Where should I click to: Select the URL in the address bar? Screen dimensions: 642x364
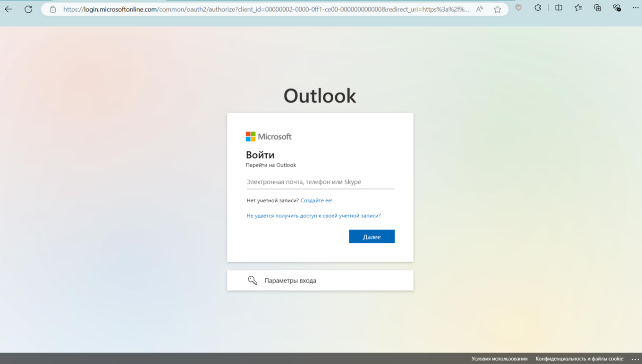pyautogui.click(x=266, y=9)
